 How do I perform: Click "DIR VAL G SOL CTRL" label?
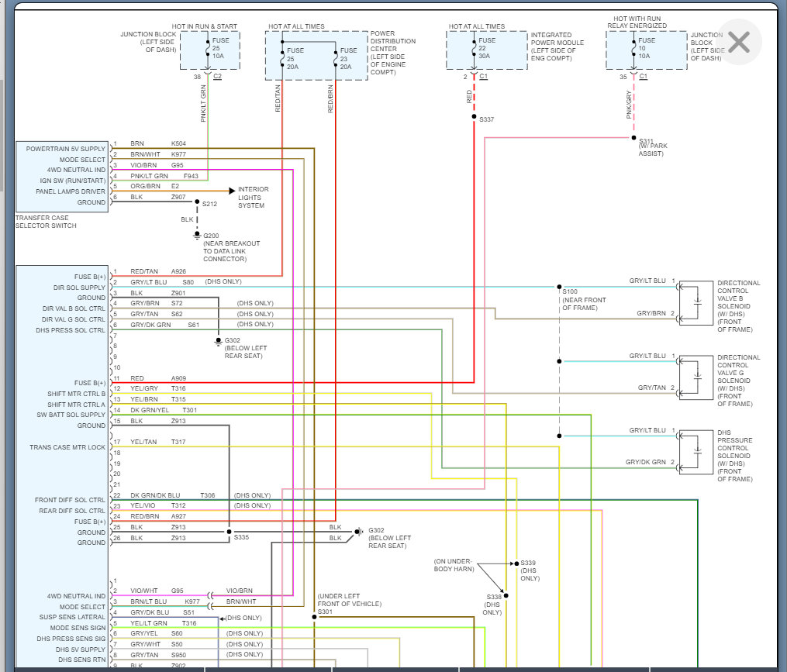pyautogui.click(x=74, y=319)
